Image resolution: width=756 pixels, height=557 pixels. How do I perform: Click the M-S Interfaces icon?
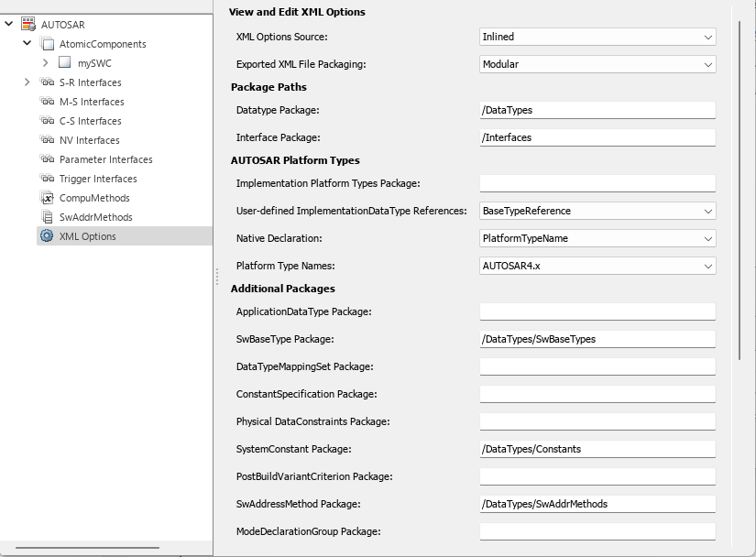48,102
